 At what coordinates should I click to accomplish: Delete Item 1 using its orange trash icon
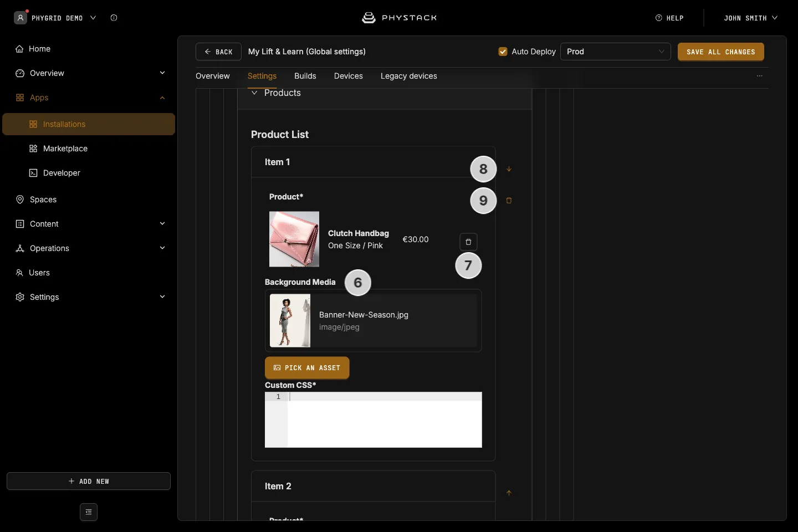tap(509, 201)
